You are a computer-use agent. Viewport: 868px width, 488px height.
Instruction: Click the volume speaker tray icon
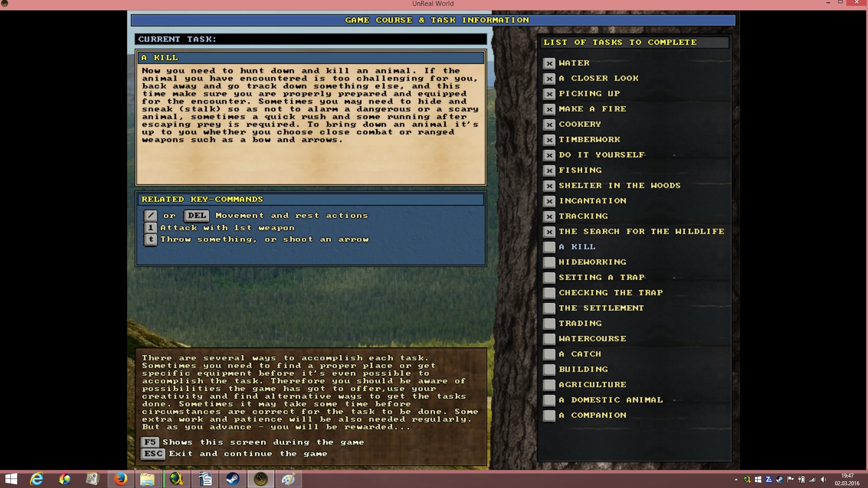823,479
